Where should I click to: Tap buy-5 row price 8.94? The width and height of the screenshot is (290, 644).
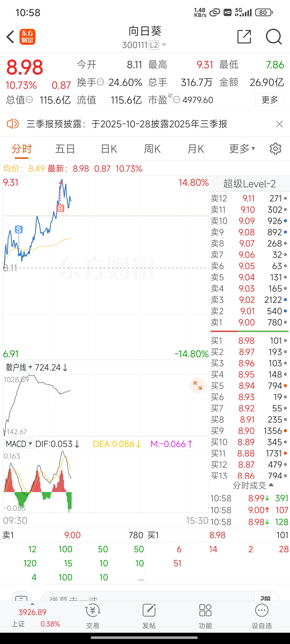(247, 386)
